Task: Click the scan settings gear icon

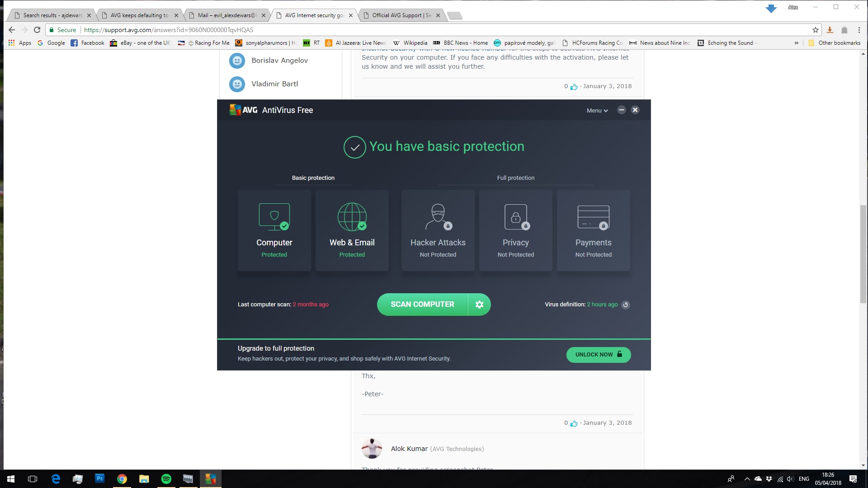Action: [x=479, y=305]
